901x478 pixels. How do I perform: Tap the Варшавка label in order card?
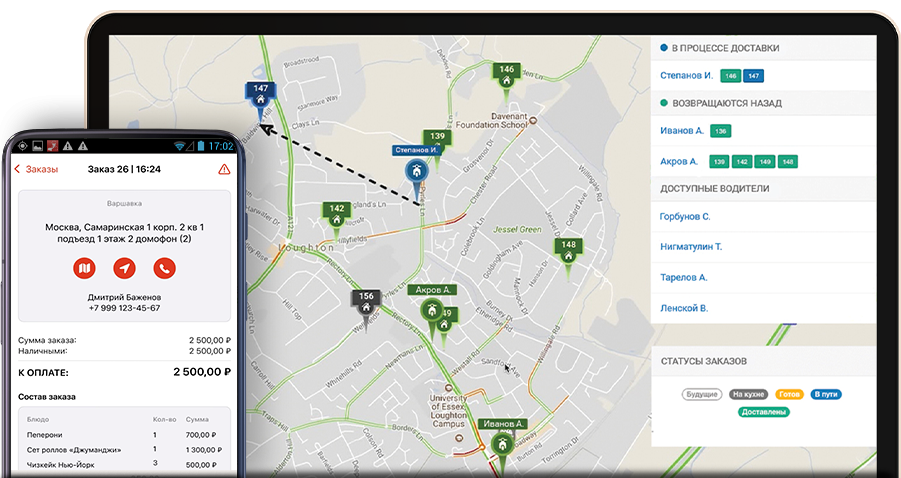[x=124, y=203]
